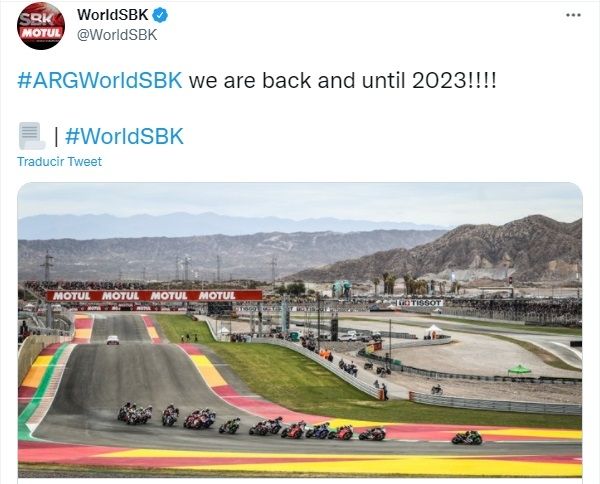Click the scroll document emoji
This screenshot has height=484, width=600.
pos(32,136)
